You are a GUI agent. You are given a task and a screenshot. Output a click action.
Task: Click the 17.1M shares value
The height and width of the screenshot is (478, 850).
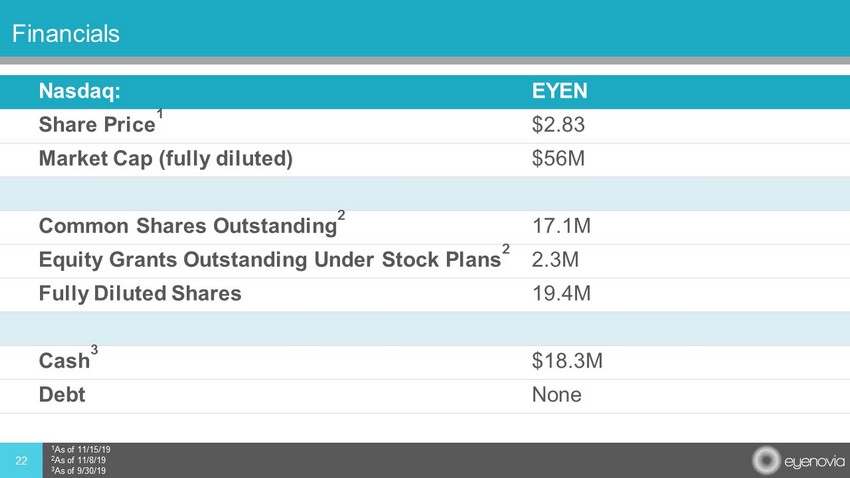pyautogui.click(x=562, y=227)
